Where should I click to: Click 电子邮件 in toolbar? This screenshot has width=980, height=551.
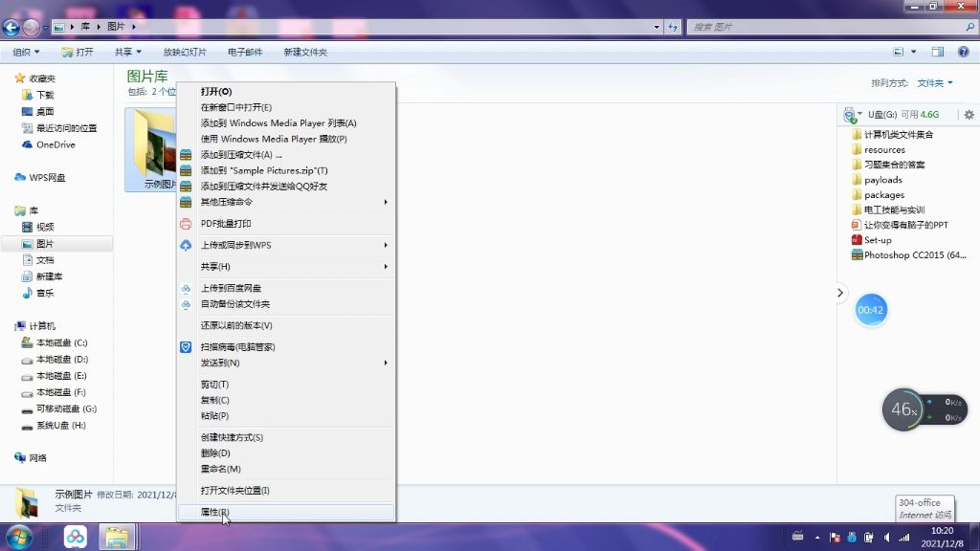coord(245,52)
